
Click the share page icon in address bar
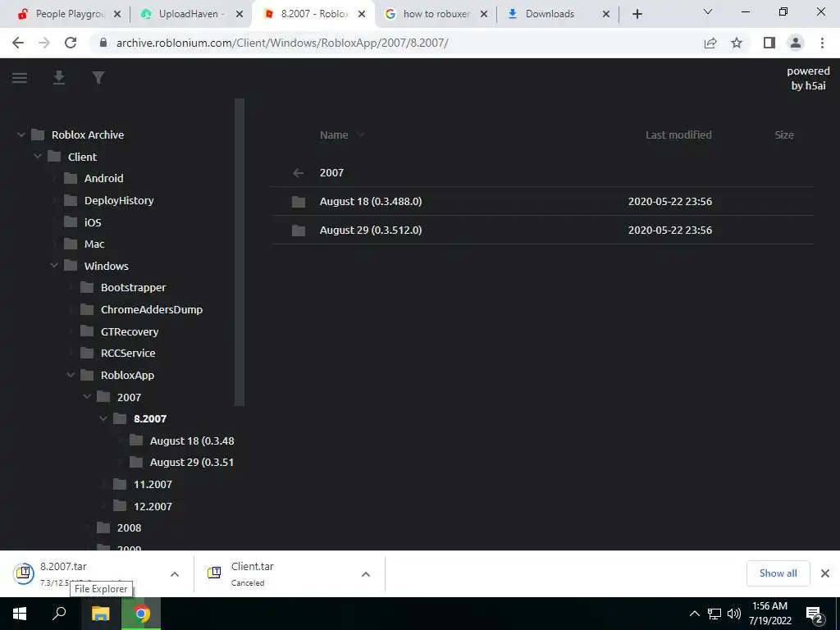click(710, 43)
